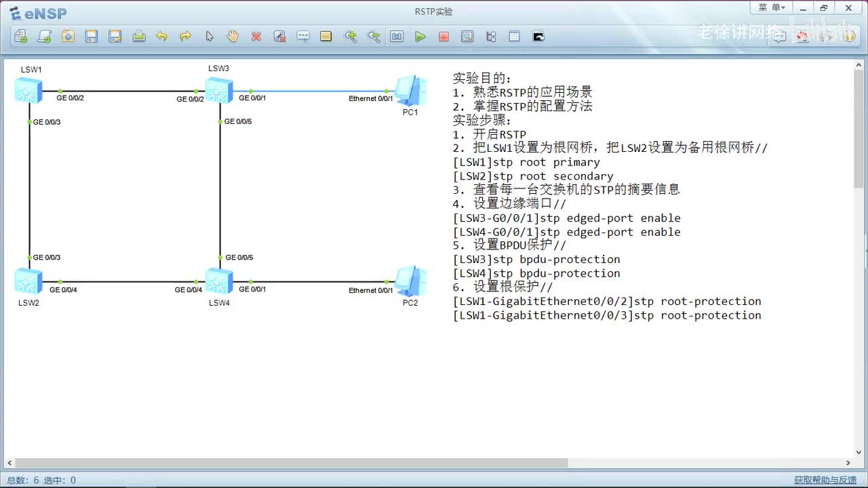Undo the last action

(161, 37)
